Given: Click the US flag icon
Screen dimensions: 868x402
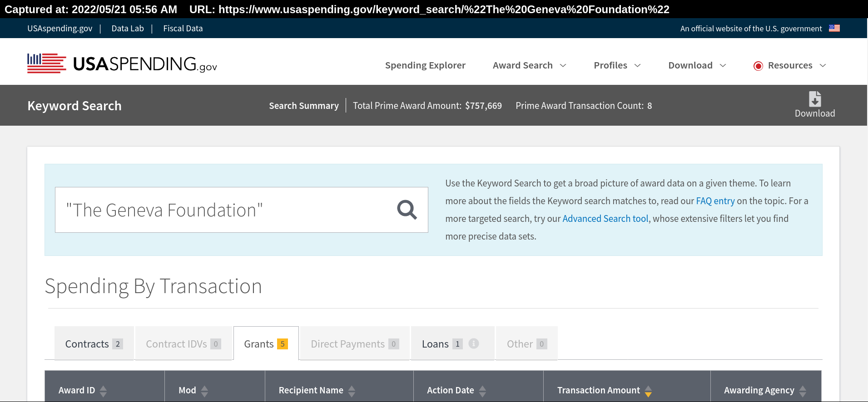Looking at the screenshot, I should coord(834,28).
